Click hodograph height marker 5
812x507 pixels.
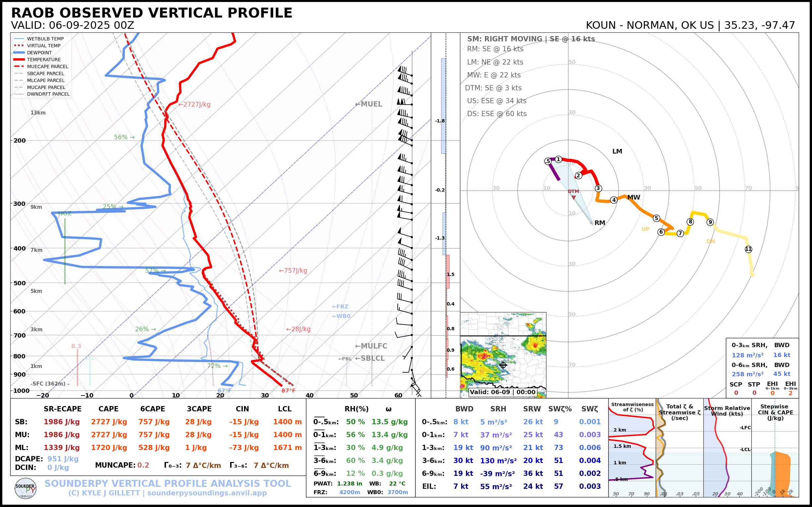click(656, 218)
